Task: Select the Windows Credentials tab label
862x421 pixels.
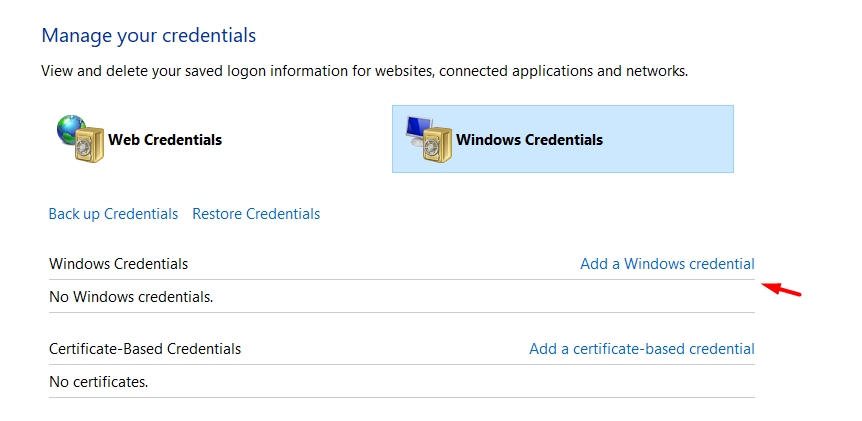Action: (529, 140)
